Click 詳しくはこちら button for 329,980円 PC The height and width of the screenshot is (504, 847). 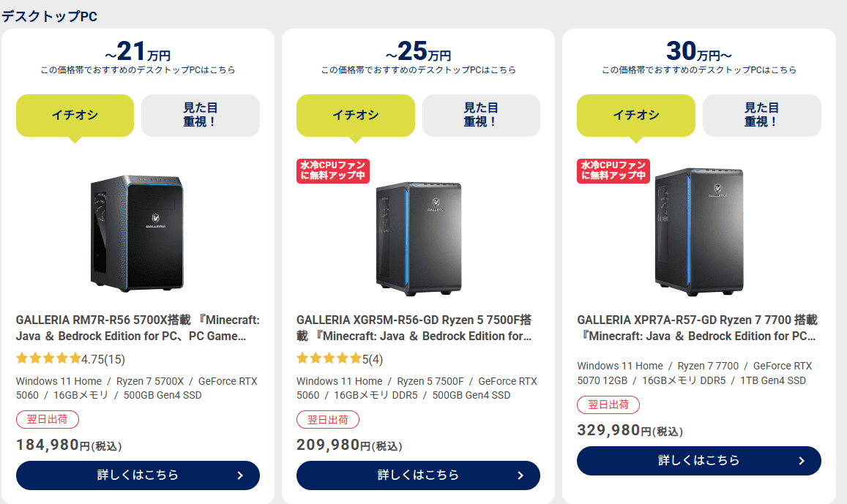tap(698, 460)
